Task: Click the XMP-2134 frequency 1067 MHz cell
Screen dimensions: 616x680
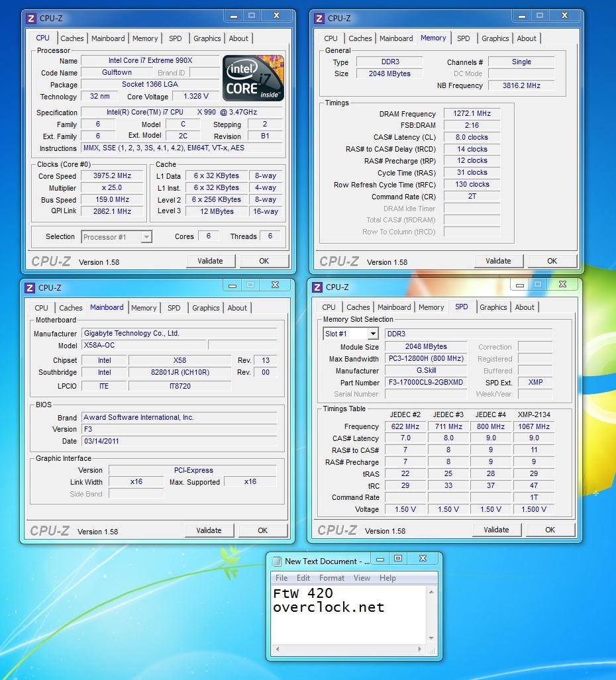Action: click(x=534, y=426)
